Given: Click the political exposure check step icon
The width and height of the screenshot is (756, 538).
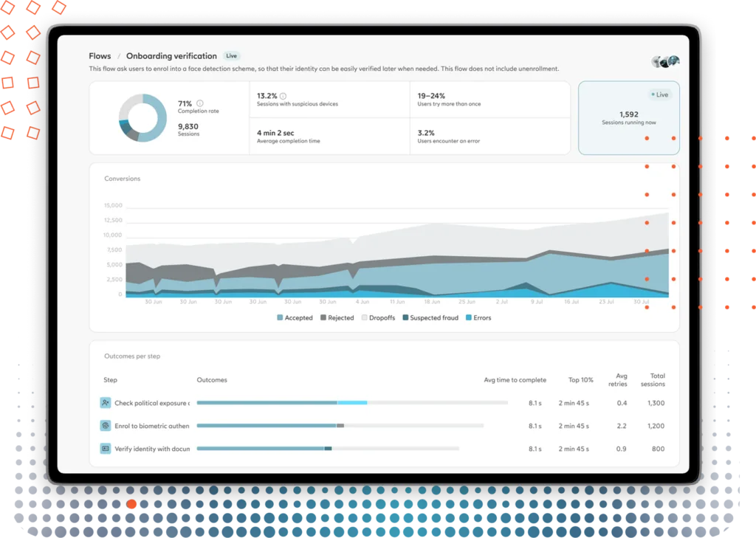Looking at the screenshot, I should [x=106, y=403].
